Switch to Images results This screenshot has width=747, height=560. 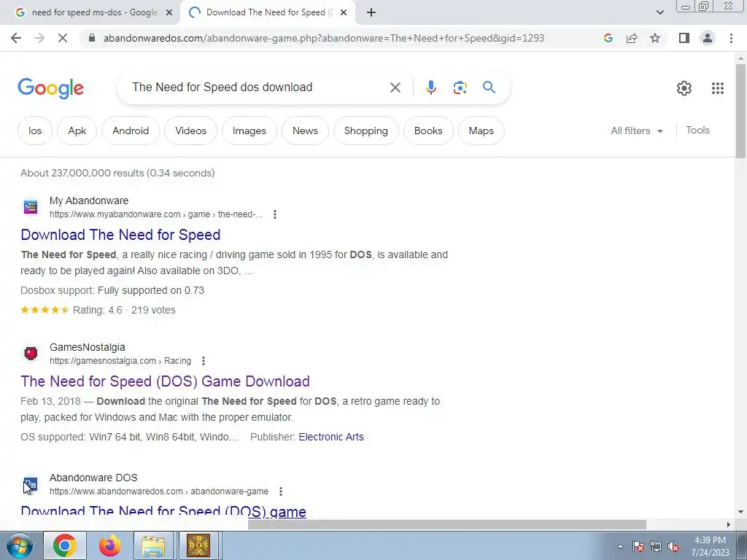pyautogui.click(x=249, y=131)
